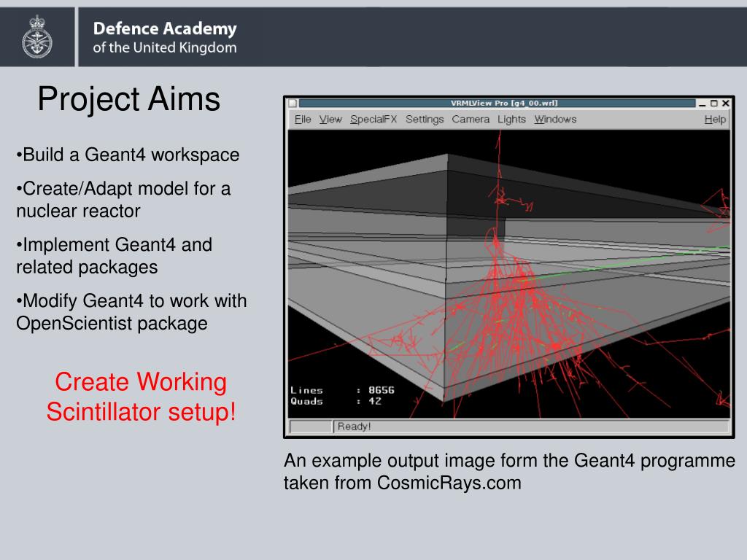Click the Ready! status bar field
Screen dimensions: 747x560
tap(531, 426)
